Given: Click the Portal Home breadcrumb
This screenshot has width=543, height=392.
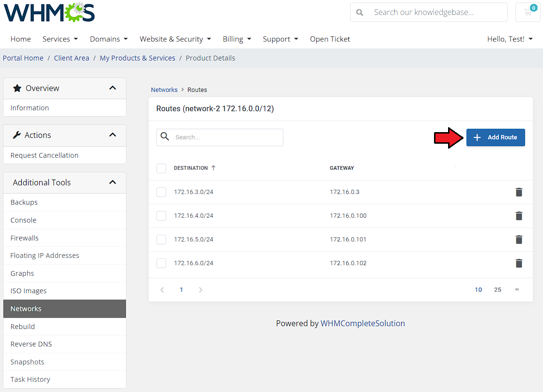Looking at the screenshot, I should [x=23, y=58].
